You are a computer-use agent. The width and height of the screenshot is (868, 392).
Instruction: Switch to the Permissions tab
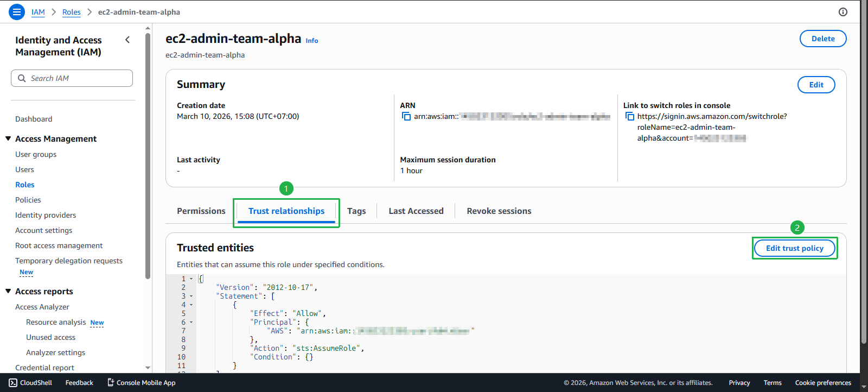pyautogui.click(x=201, y=211)
